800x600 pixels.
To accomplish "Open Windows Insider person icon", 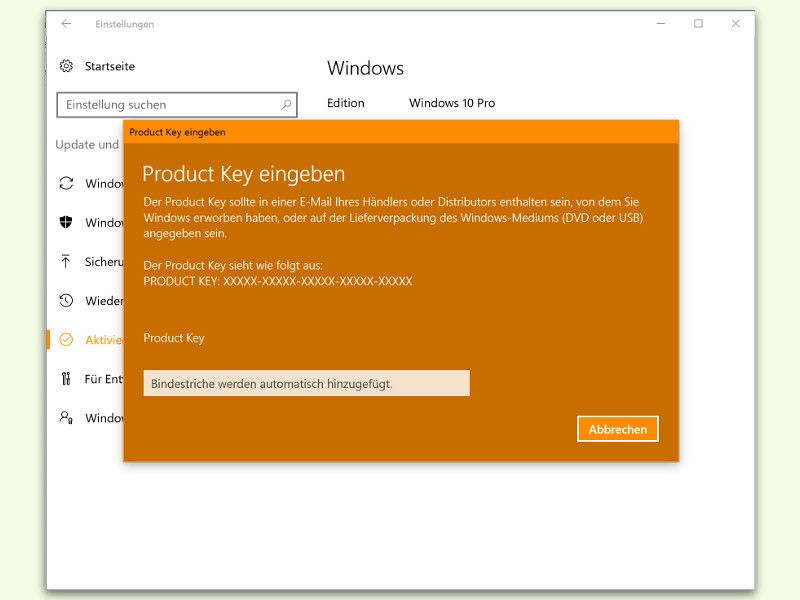I will click(x=66, y=417).
